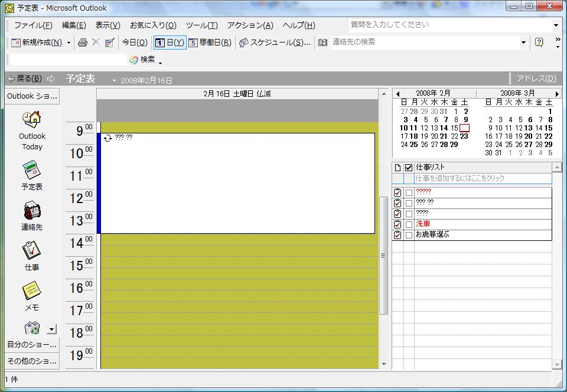This screenshot has height=392, width=567.
Task: Click the address book icon beside contact search
Action: pyautogui.click(x=322, y=43)
